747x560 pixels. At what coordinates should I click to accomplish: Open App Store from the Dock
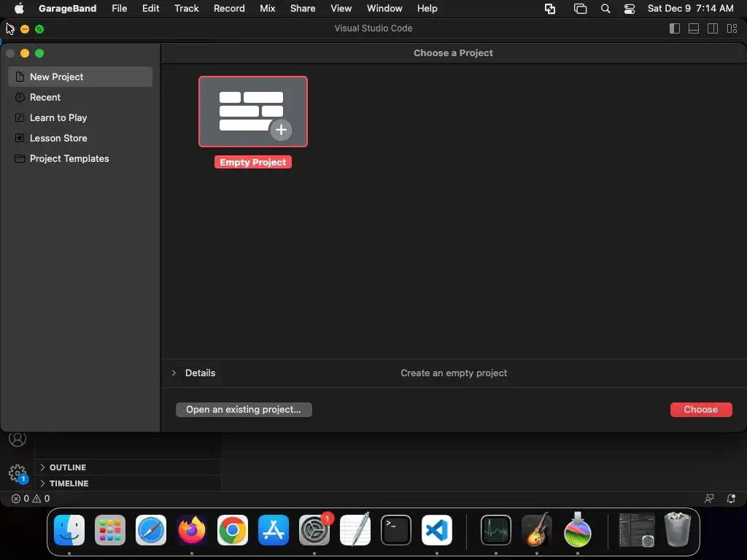point(274,531)
